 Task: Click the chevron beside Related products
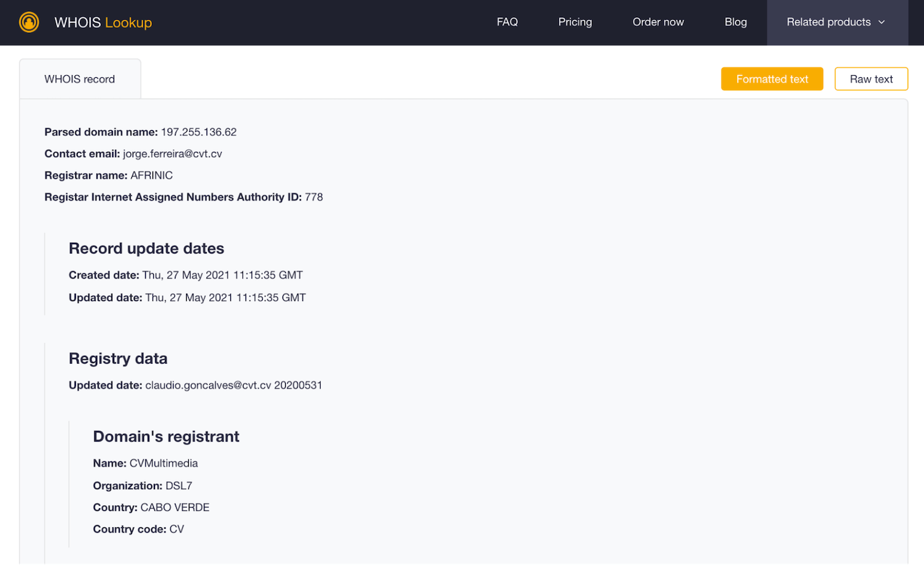(x=882, y=22)
